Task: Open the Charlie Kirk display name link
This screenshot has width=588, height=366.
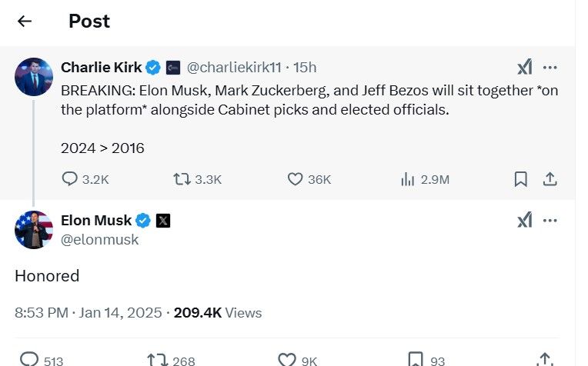Action: pos(102,68)
